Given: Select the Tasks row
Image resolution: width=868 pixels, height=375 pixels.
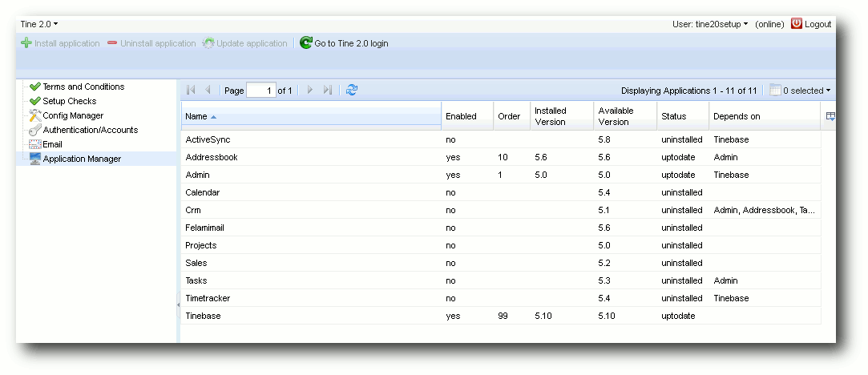Looking at the screenshot, I should pyautogui.click(x=500, y=280).
